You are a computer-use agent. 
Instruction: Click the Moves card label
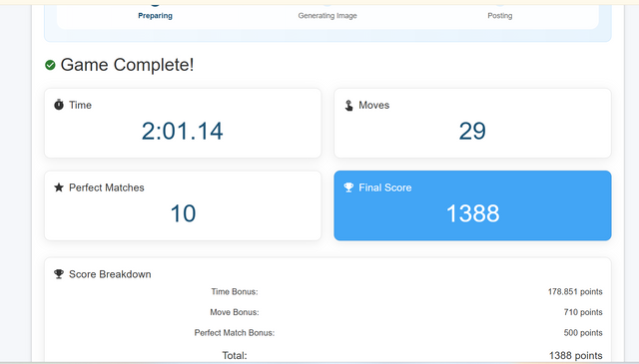(374, 105)
